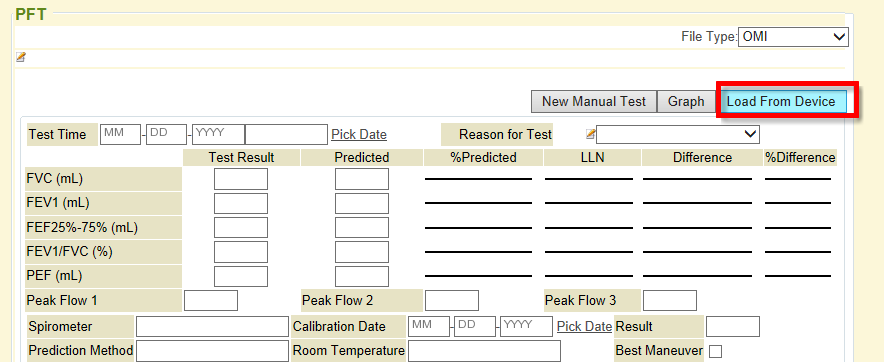Click the Calibration Date YYYY field
The width and height of the screenshot is (884, 362).
[x=526, y=326]
